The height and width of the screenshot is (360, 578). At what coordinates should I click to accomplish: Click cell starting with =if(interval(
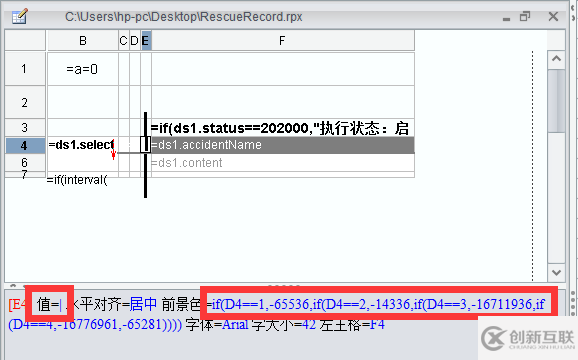77,180
